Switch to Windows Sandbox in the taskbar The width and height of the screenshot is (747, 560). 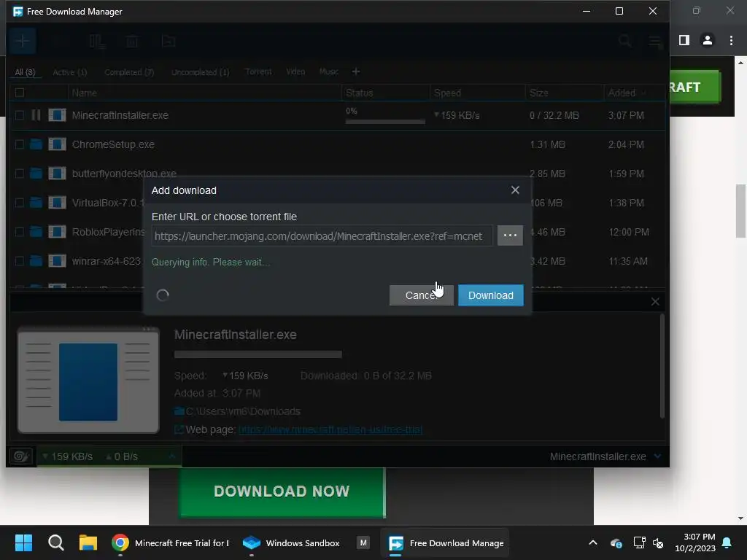292,542
